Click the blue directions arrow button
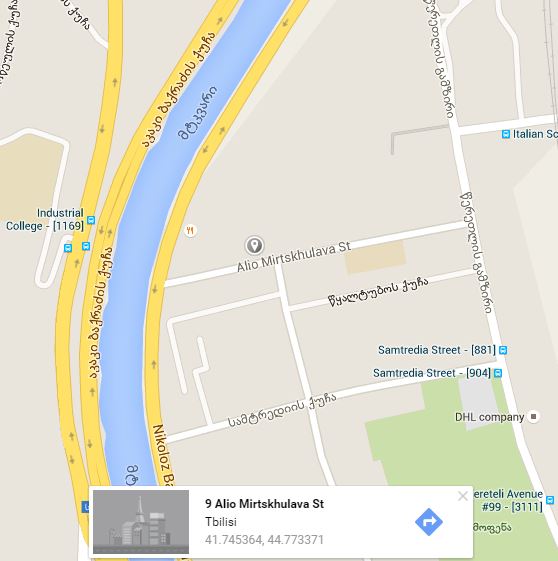The width and height of the screenshot is (558, 561). (x=429, y=522)
